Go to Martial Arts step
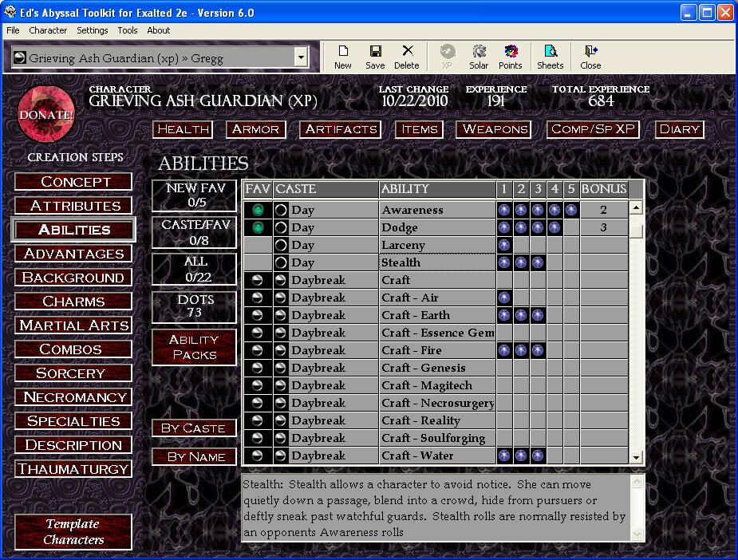Viewport: 738px width, 560px height. (73, 325)
